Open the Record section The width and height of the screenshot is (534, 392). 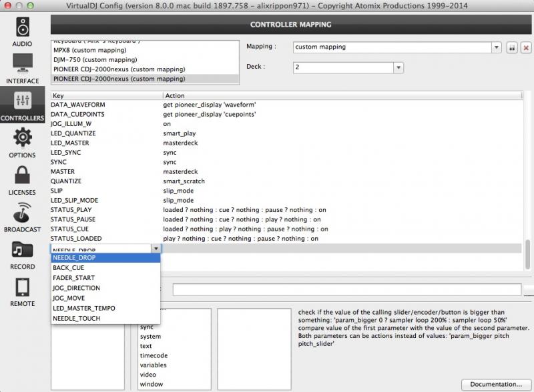click(22, 255)
